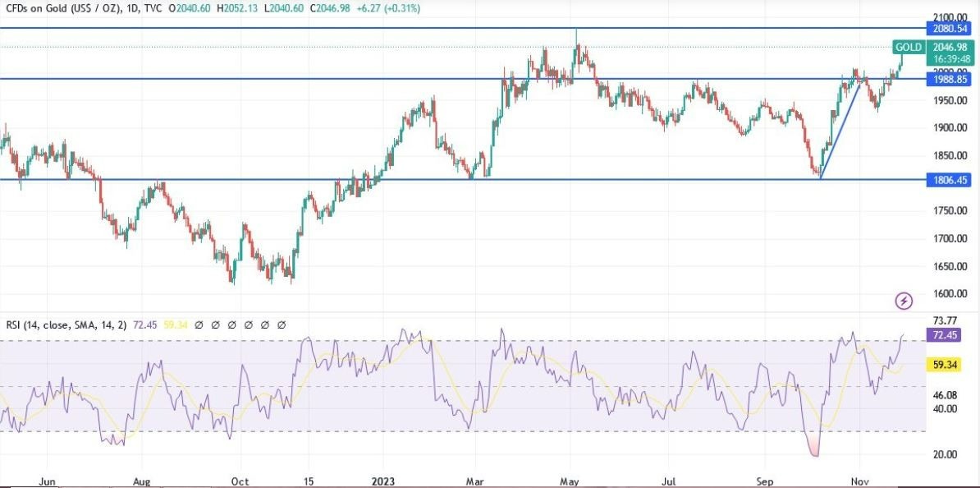Click the blue trendline on the chart

839,131
